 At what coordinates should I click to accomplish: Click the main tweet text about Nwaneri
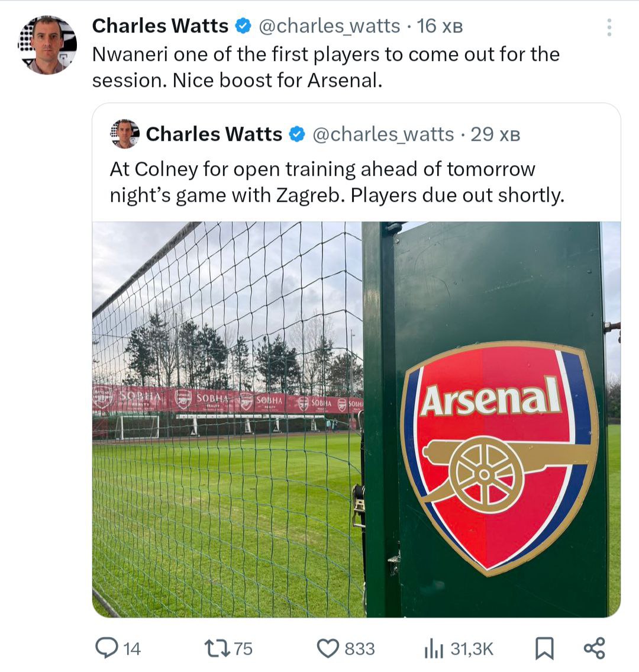pos(325,66)
